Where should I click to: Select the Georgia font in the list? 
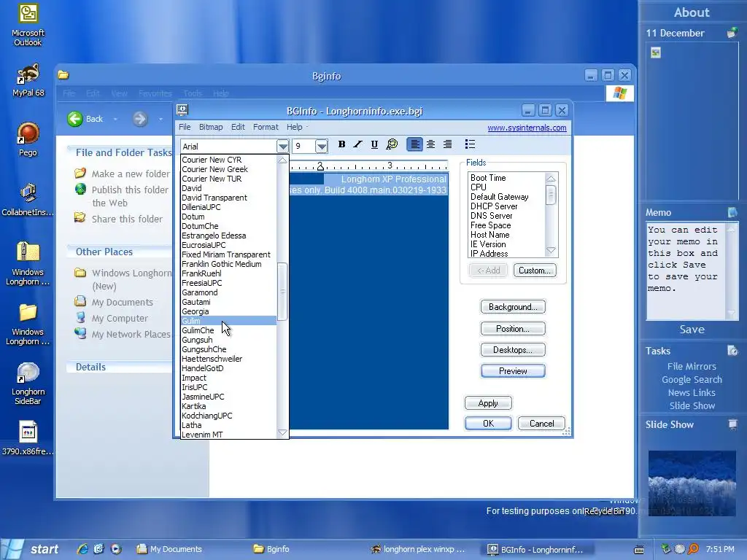pos(228,311)
